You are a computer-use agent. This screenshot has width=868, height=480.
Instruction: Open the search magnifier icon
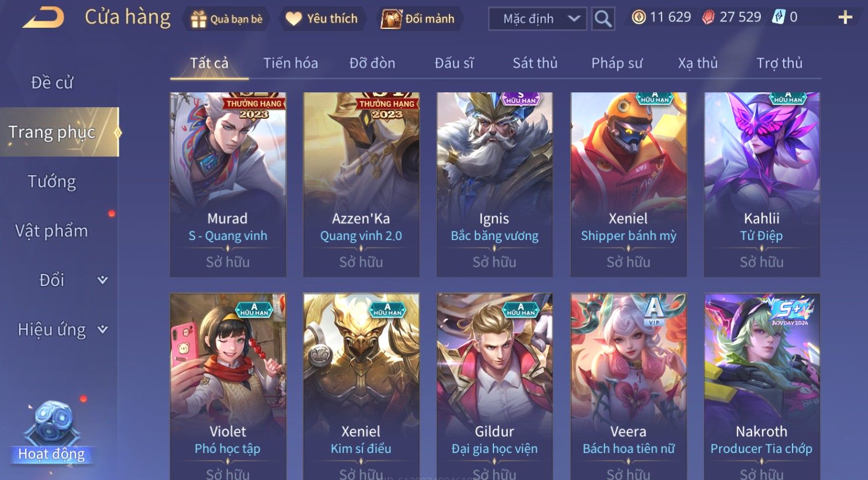click(603, 19)
